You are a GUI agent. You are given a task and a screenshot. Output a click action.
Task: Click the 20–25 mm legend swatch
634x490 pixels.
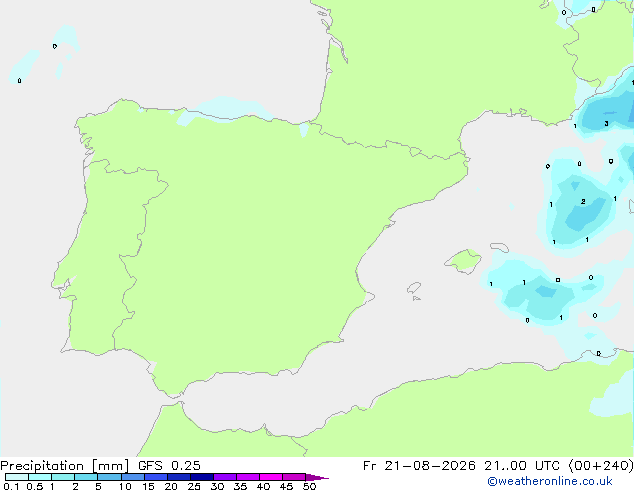178,477
